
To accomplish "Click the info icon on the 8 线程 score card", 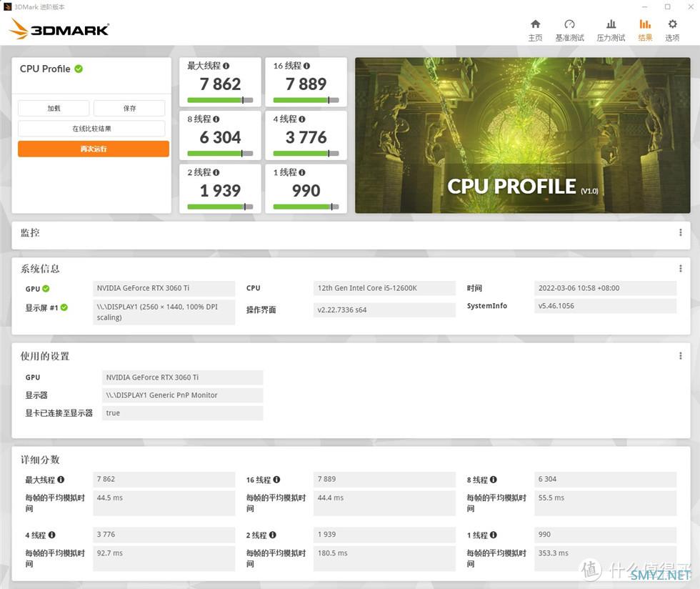I will (x=216, y=119).
